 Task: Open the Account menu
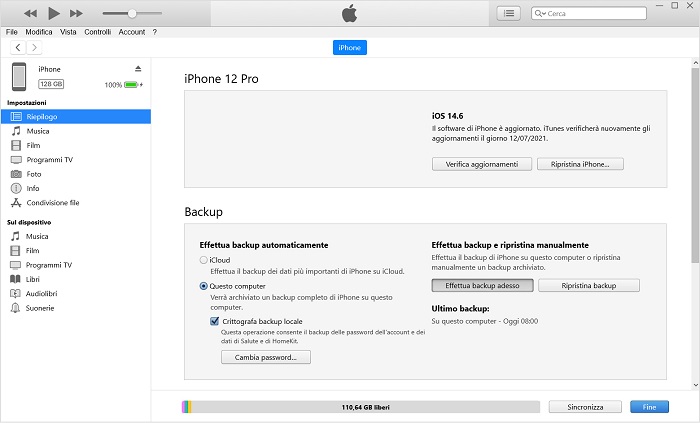point(132,32)
